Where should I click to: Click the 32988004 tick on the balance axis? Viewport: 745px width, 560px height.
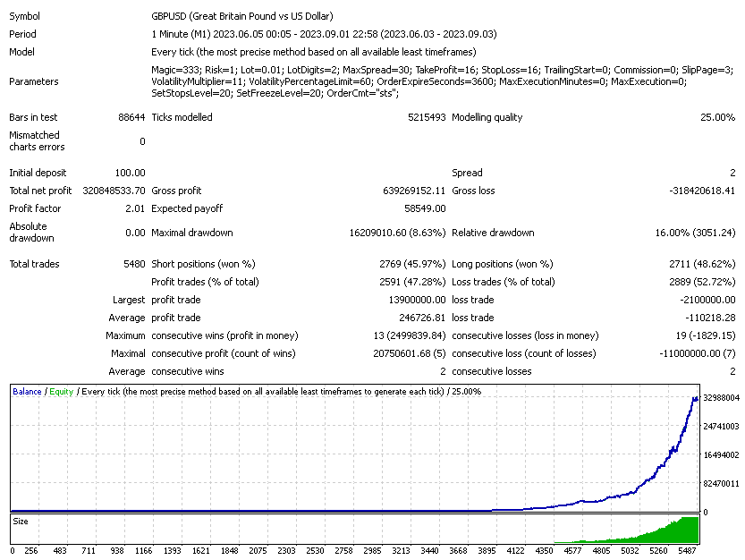[x=721, y=398]
